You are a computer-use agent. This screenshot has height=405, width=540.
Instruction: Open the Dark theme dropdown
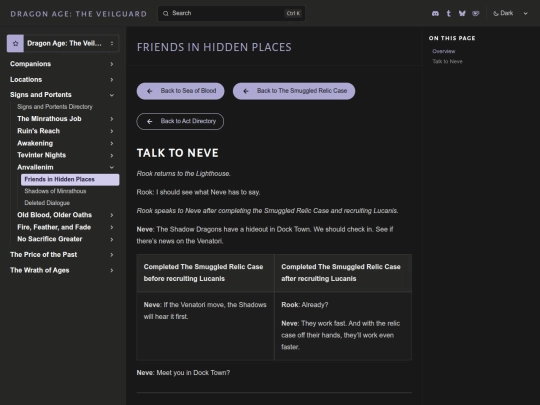click(510, 13)
